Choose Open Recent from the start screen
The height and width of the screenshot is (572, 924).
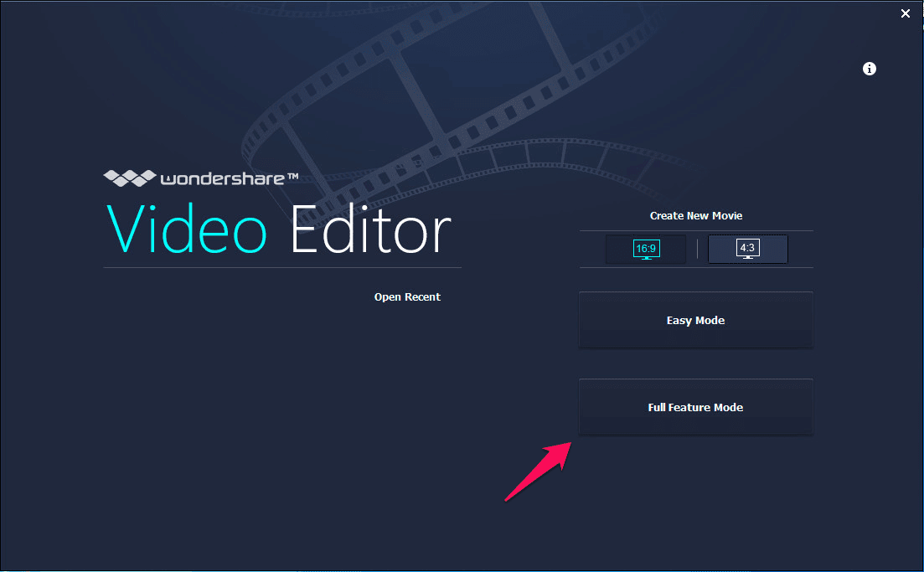coord(407,296)
